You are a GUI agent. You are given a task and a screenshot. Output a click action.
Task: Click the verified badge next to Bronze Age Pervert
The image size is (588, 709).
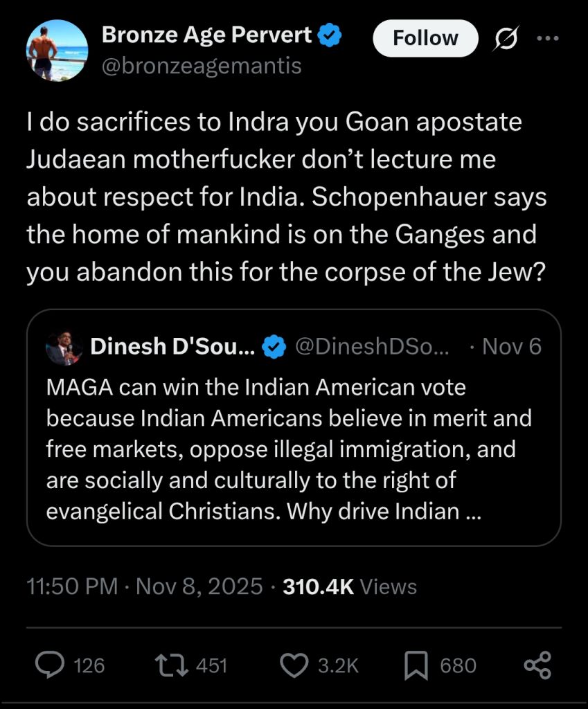(330, 35)
